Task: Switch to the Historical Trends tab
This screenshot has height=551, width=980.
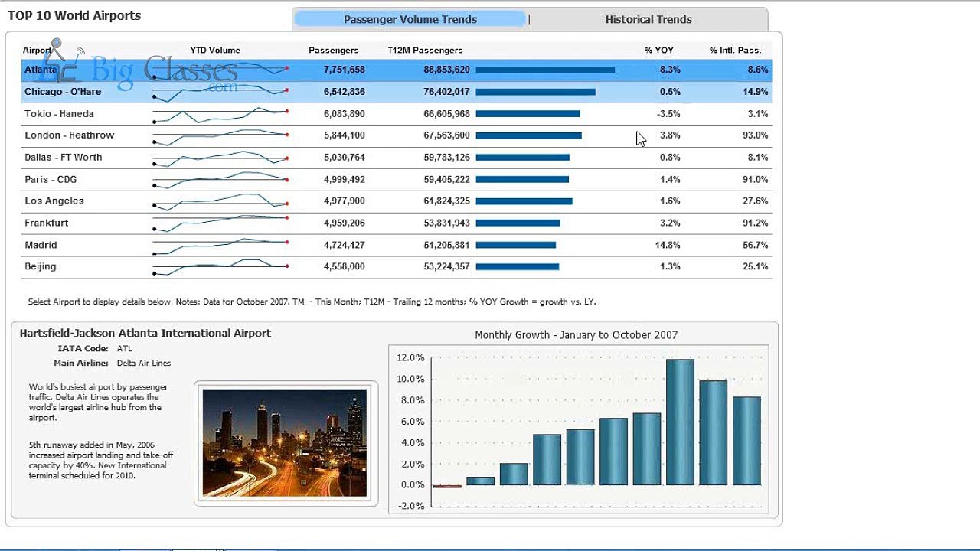Action: (x=648, y=19)
